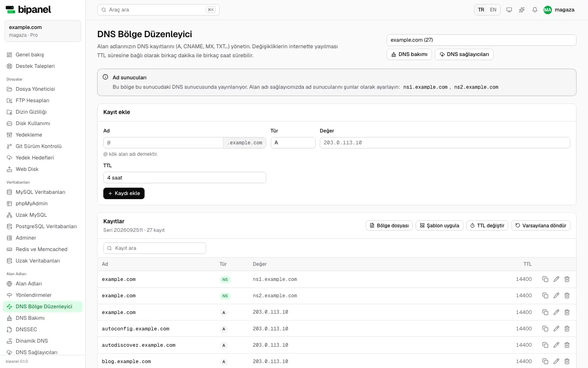Image resolution: width=588 pixels, height=368 pixels.
Task: Delete the example.com A record
Action: [x=567, y=312]
